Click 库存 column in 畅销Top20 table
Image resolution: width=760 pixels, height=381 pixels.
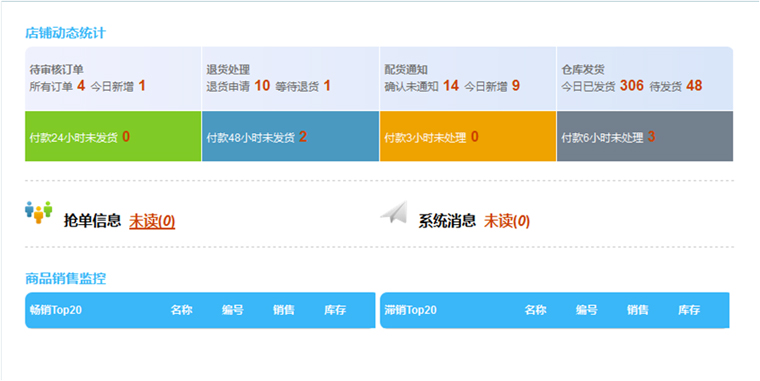click(335, 310)
